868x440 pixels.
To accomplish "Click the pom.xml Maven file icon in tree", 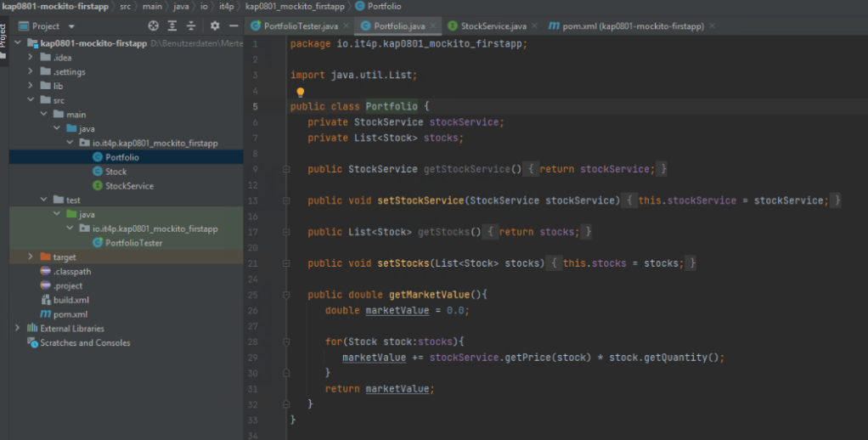I will pyautogui.click(x=46, y=314).
